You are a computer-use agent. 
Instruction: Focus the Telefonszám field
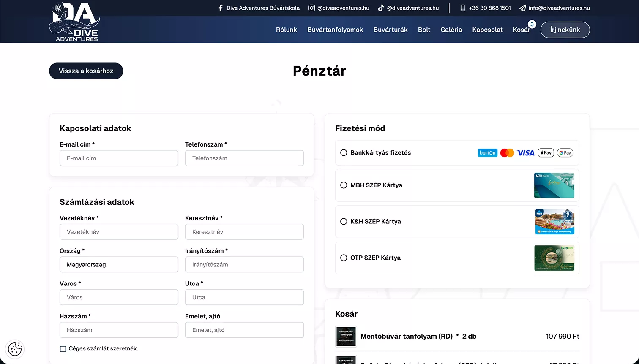click(x=244, y=158)
